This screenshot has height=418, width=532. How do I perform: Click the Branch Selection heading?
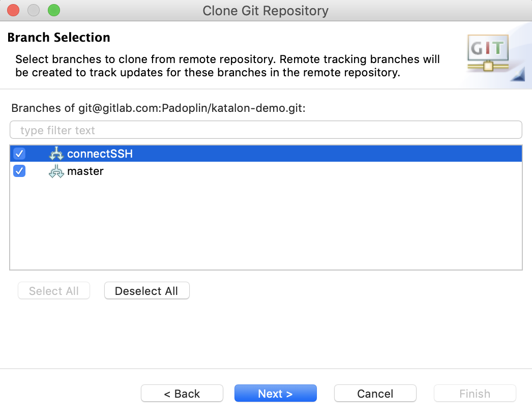coord(58,37)
